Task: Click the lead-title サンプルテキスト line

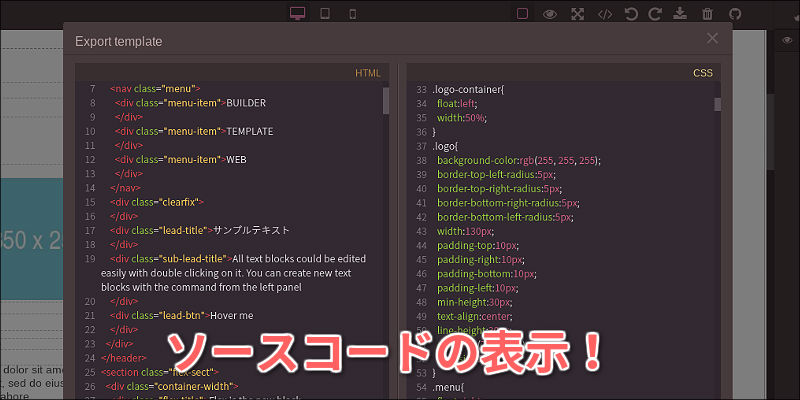Action: click(199, 231)
